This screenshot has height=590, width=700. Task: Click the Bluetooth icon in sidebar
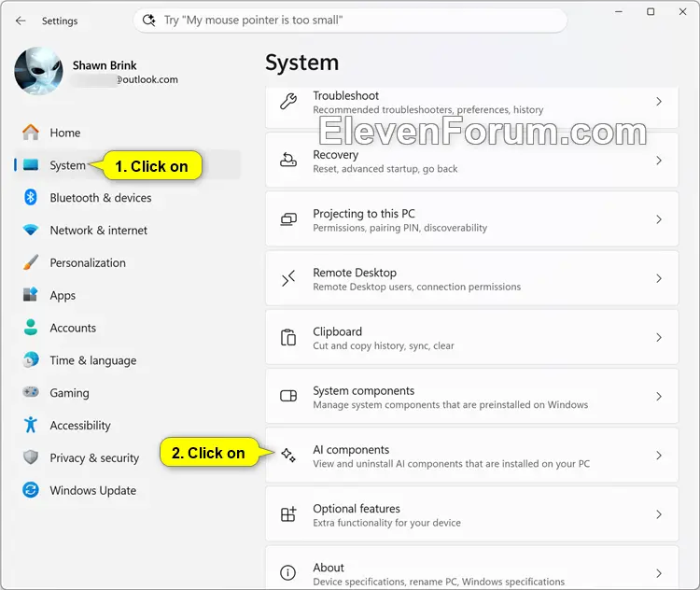pyautogui.click(x=31, y=197)
